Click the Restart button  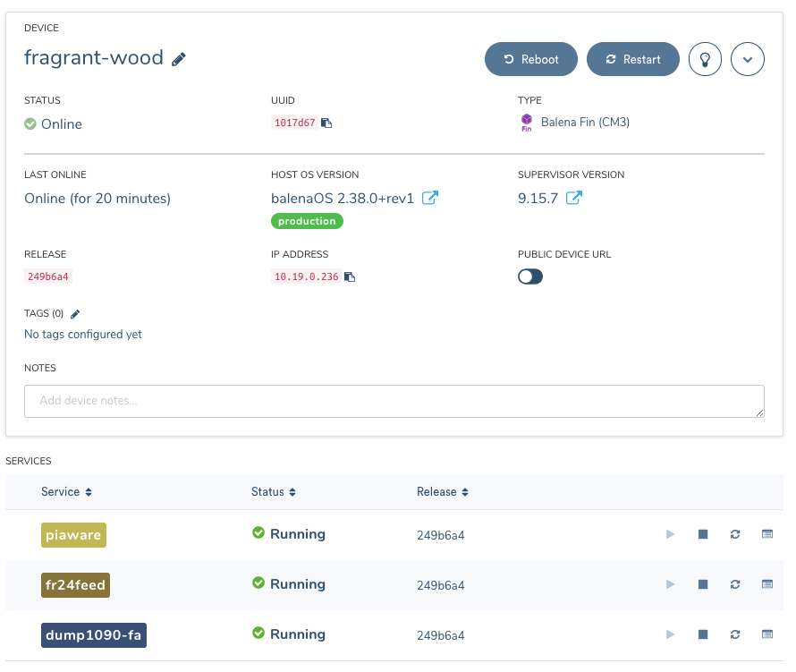pyautogui.click(x=633, y=59)
